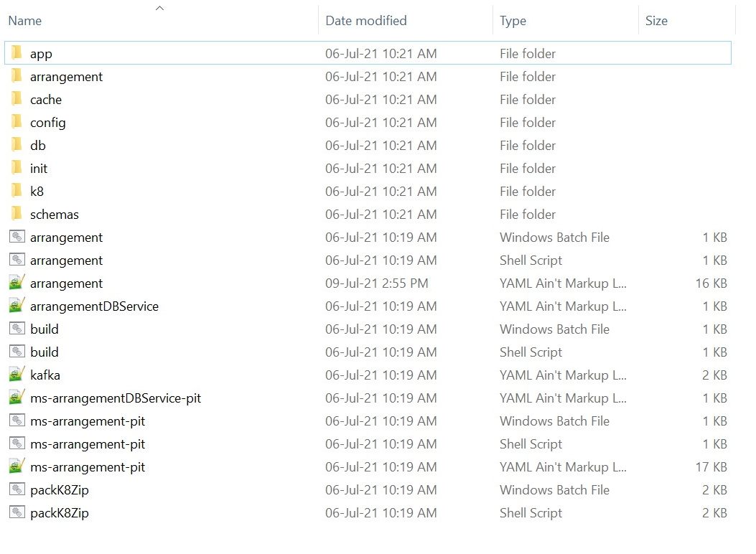Click the cache folder icon
The height and width of the screenshot is (554, 756).
coord(17,99)
